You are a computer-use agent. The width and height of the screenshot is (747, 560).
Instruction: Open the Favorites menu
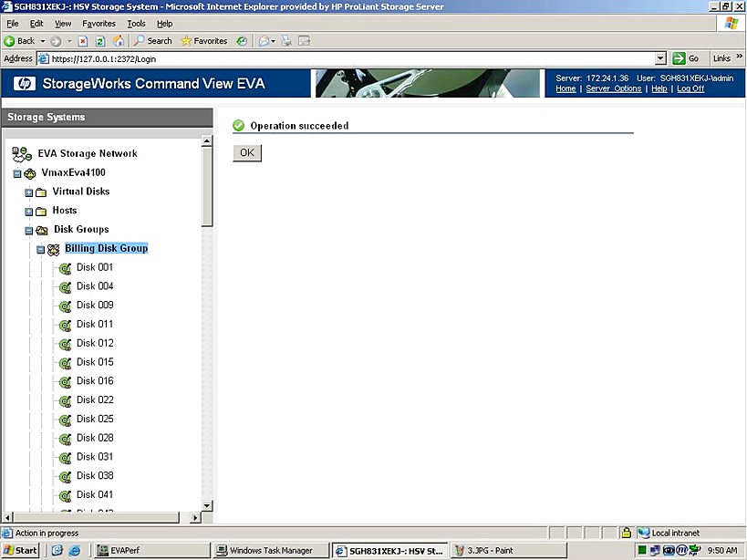click(x=99, y=24)
